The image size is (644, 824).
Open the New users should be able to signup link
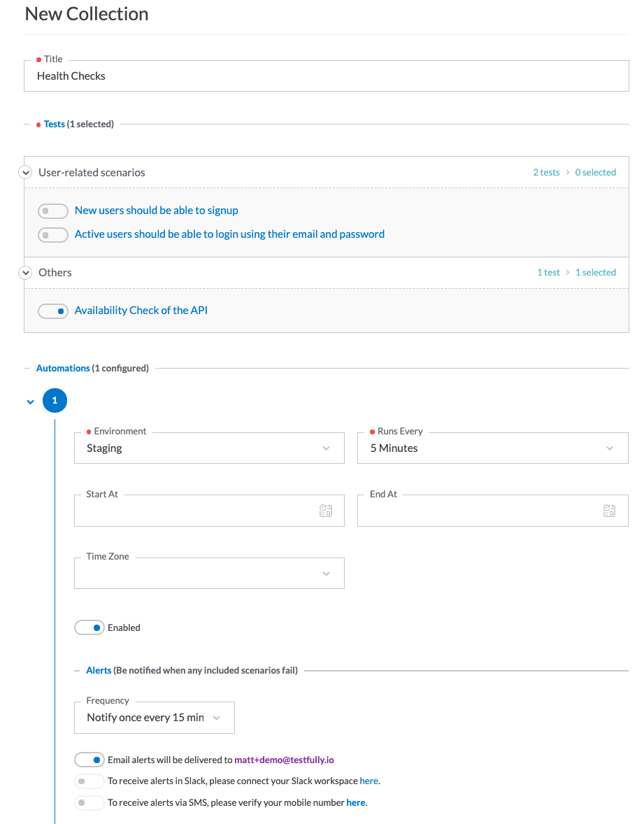[157, 211]
